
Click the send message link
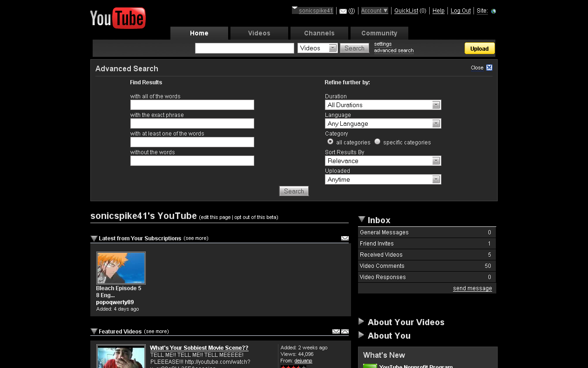(x=473, y=288)
